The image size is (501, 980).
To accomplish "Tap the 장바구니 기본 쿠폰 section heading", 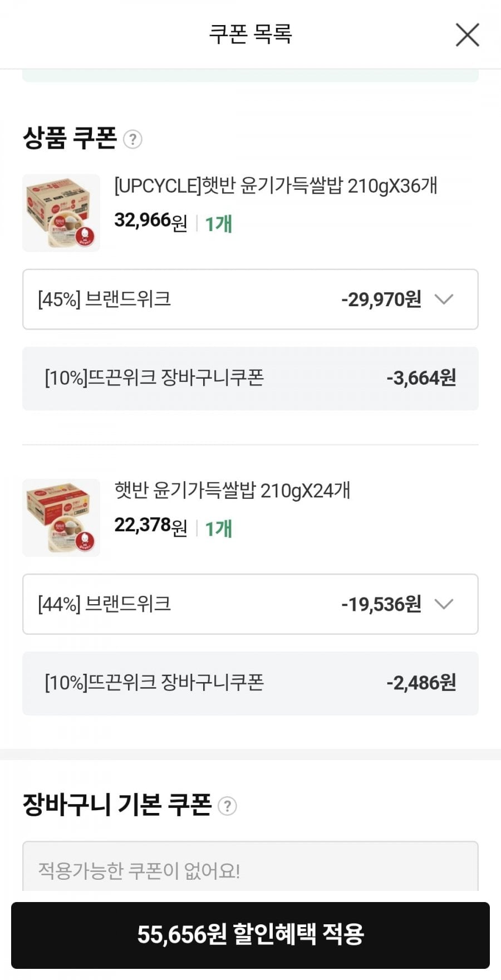I will (x=117, y=805).
